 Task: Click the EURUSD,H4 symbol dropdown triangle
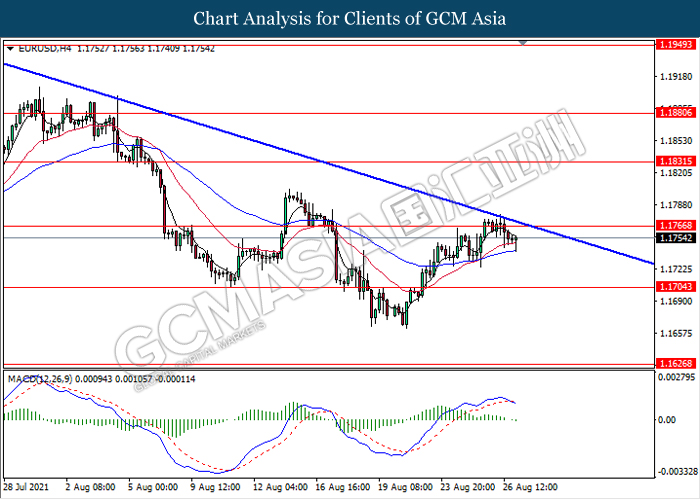point(11,49)
